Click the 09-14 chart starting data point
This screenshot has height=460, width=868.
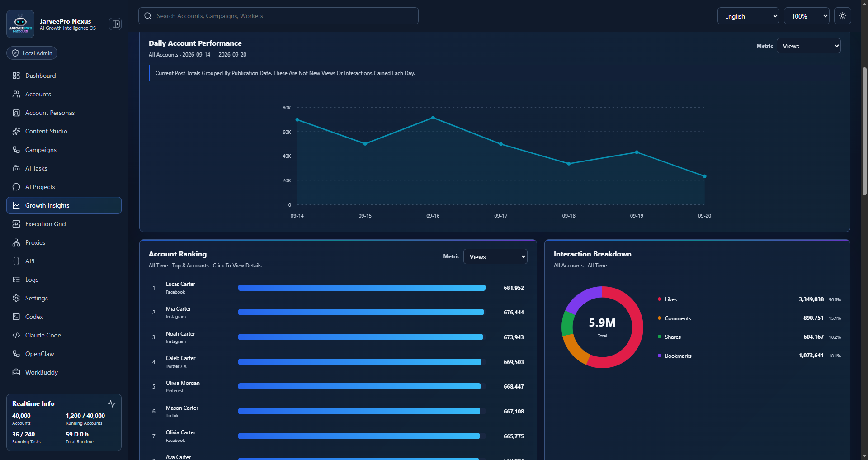pyautogui.click(x=297, y=120)
